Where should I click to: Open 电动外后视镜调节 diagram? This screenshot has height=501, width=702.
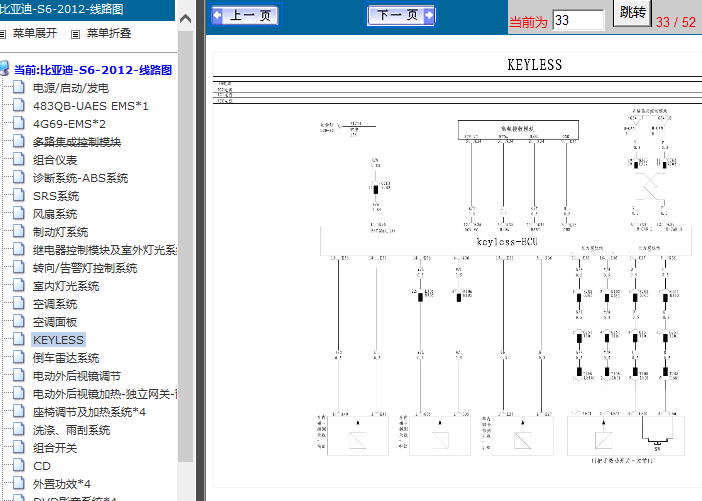[x=77, y=376]
